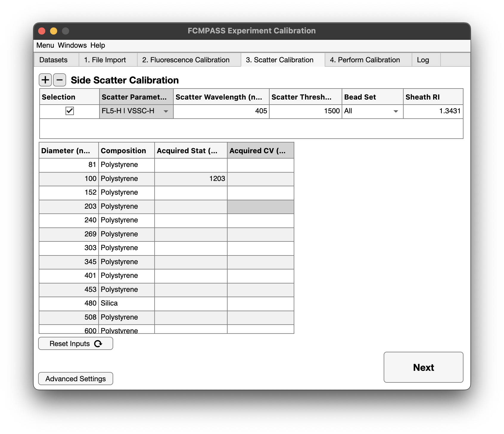Viewport: 504px width, 434px height.
Task: Click the Acquired CV column header
Action: point(260,151)
